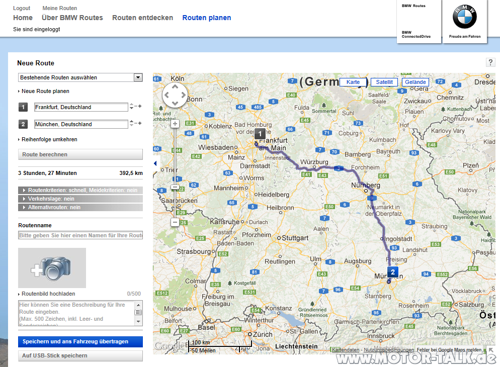
Task: Switch map view to Karte
Action: tap(353, 82)
